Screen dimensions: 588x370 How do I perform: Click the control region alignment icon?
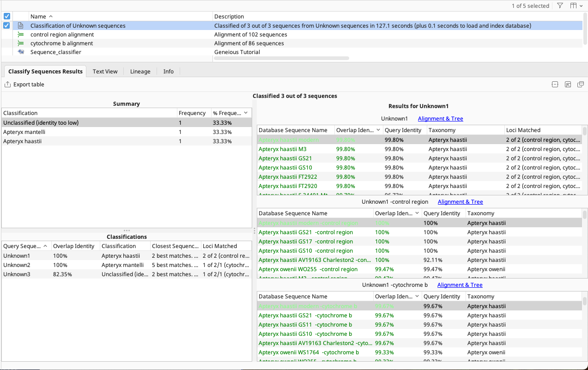click(x=20, y=35)
